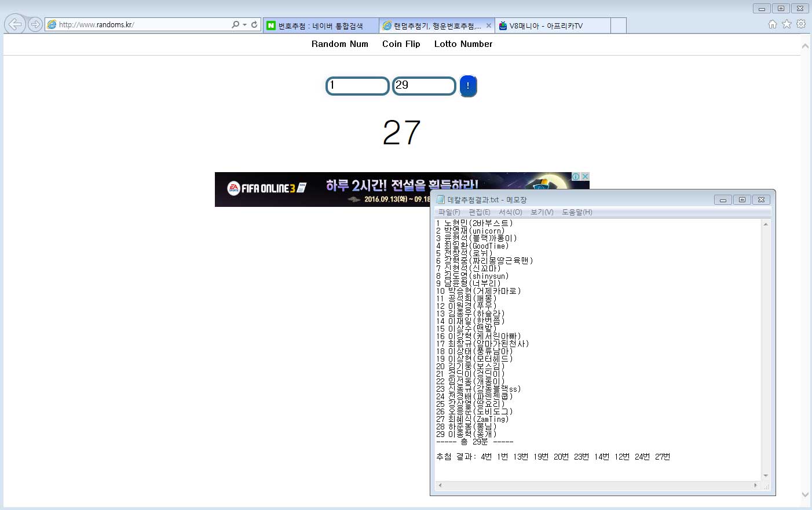Image resolution: width=812 pixels, height=510 pixels.
Task: Go back to the previous page in browser
Action: coord(15,24)
